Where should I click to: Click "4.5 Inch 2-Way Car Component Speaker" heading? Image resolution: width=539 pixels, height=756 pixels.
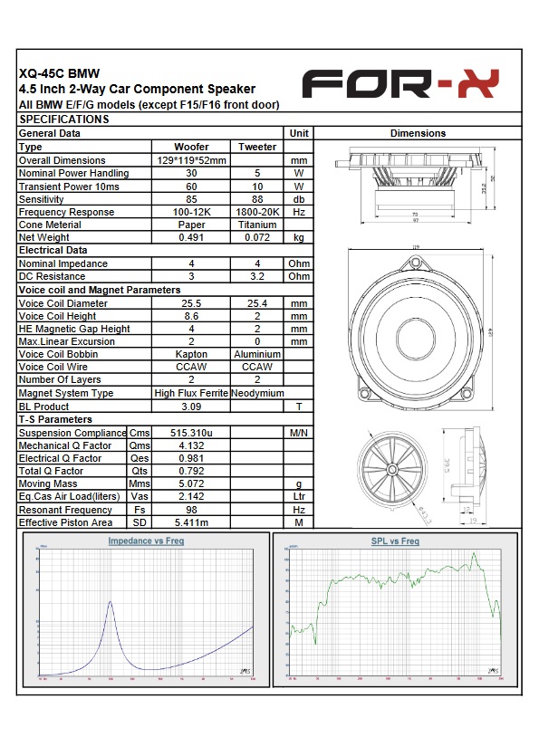(137, 90)
